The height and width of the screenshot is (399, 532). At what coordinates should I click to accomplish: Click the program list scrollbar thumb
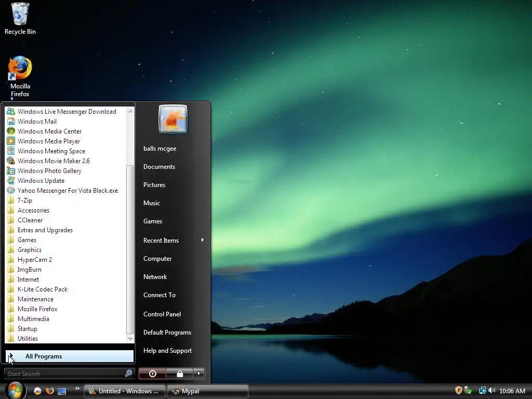[130, 250]
